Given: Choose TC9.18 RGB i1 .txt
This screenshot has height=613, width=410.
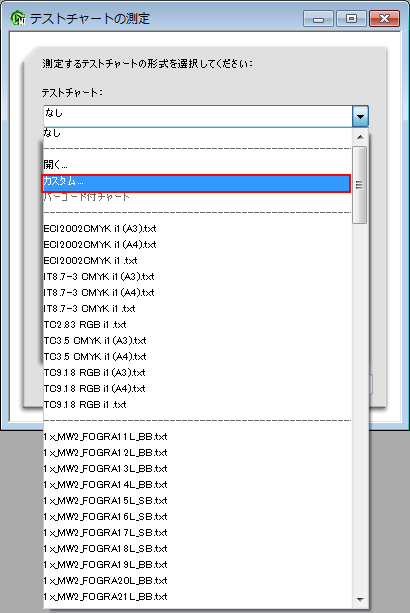Looking at the screenshot, I should tap(197, 405).
